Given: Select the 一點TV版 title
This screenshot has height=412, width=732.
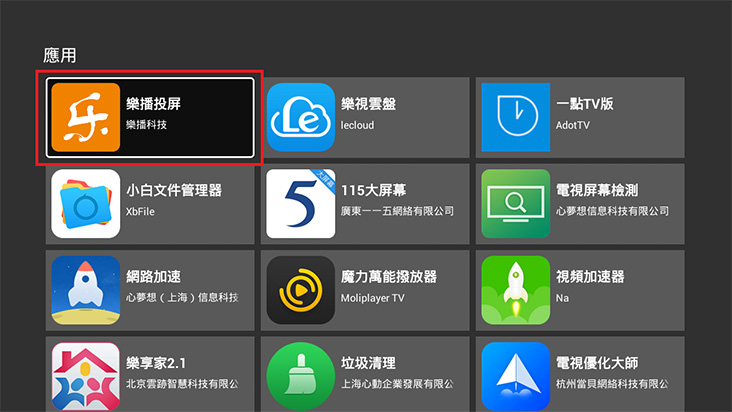Looking at the screenshot, I should [x=584, y=104].
